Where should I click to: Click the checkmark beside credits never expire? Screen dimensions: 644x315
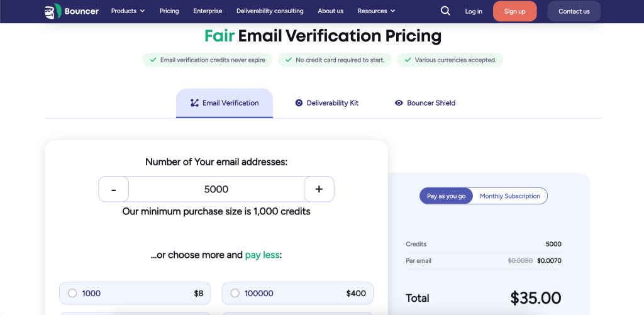[153, 60]
